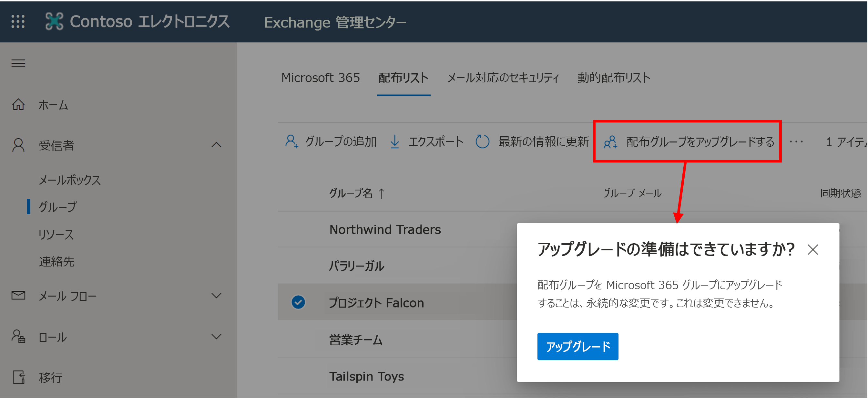
Task: Click the blue アップグレード button
Action: click(x=577, y=346)
